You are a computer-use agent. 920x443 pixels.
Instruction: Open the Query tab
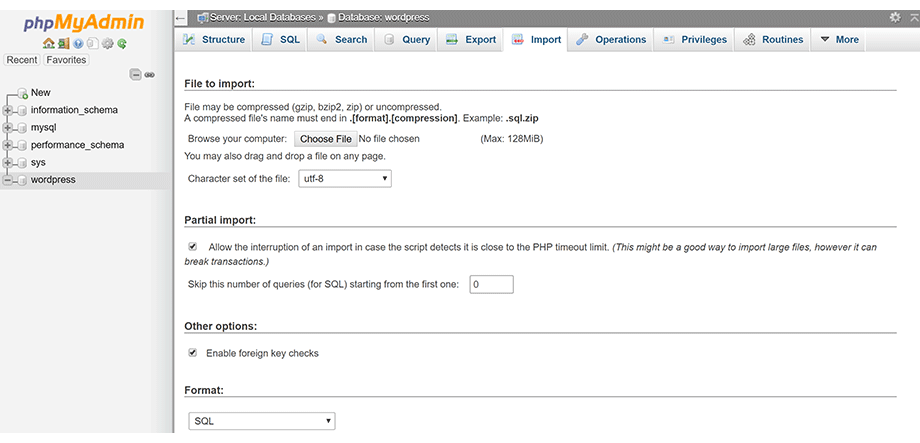pos(407,40)
